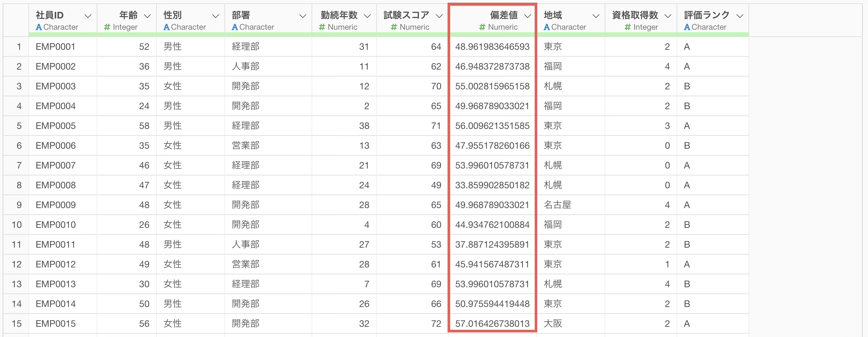
Task: Expand the 勤続年数 column menu arrow
Action: (x=367, y=16)
